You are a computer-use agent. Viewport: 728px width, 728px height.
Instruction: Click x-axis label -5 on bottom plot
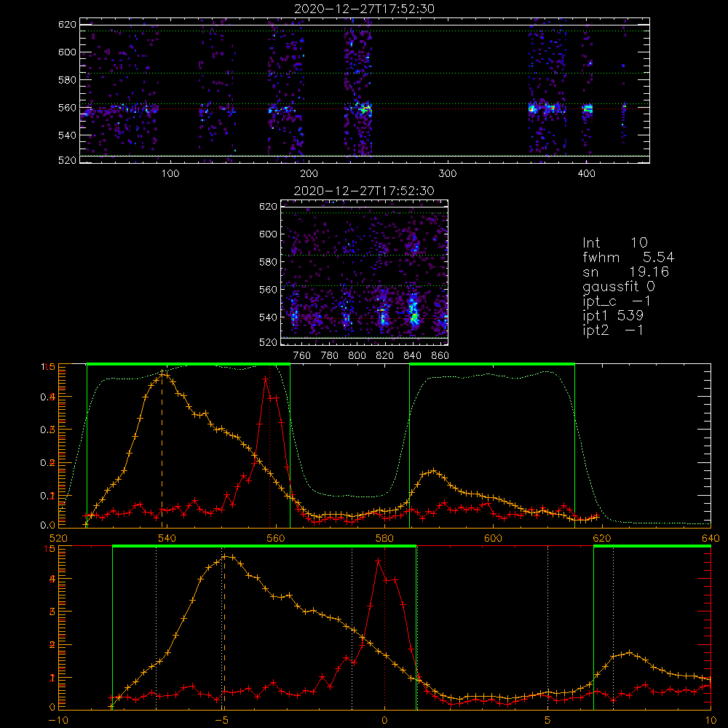[222, 721]
